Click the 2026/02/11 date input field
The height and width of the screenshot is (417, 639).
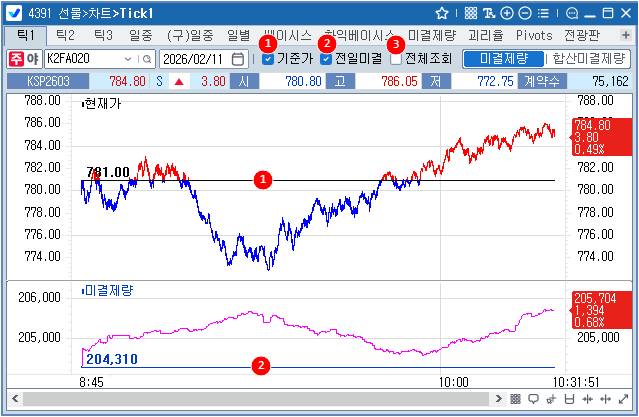(x=194, y=58)
